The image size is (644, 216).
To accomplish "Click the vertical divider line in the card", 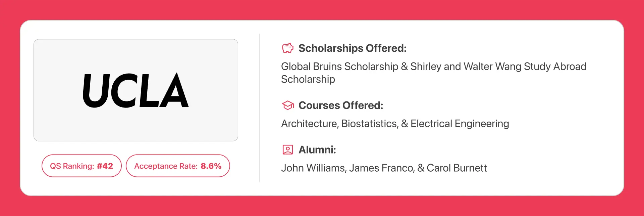I will click(x=260, y=108).
